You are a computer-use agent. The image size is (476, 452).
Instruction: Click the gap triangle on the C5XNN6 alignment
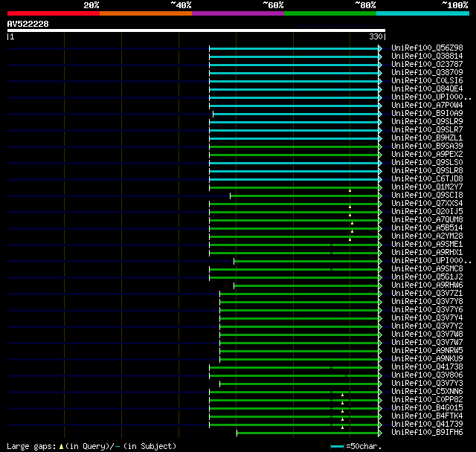[x=343, y=395]
